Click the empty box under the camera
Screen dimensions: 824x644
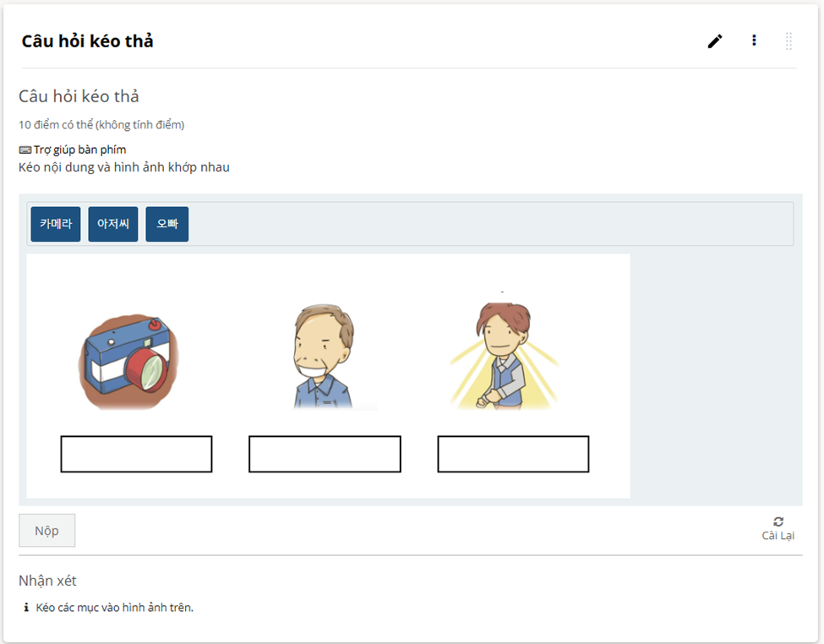136,454
